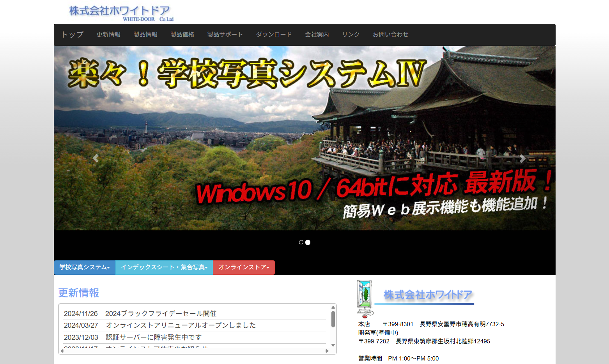Screen dimensions: 609x364
Task: Open the オンラインストア dropdown
Action: pyautogui.click(x=243, y=267)
